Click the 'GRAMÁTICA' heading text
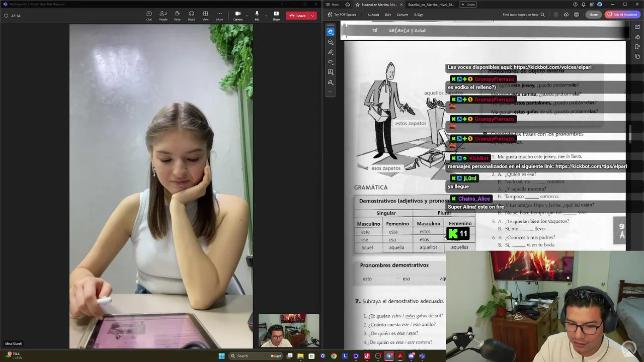644x362 pixels. (371, 188)
